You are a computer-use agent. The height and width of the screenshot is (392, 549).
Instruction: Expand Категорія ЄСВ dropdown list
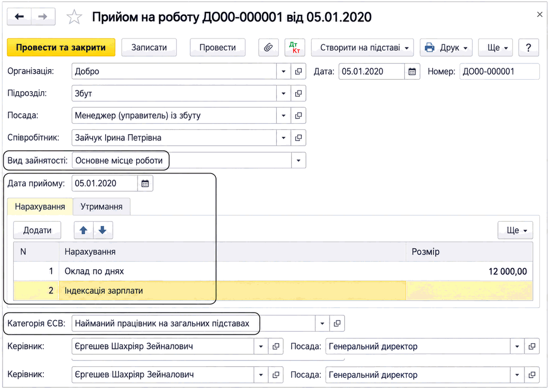pos(322,323)
